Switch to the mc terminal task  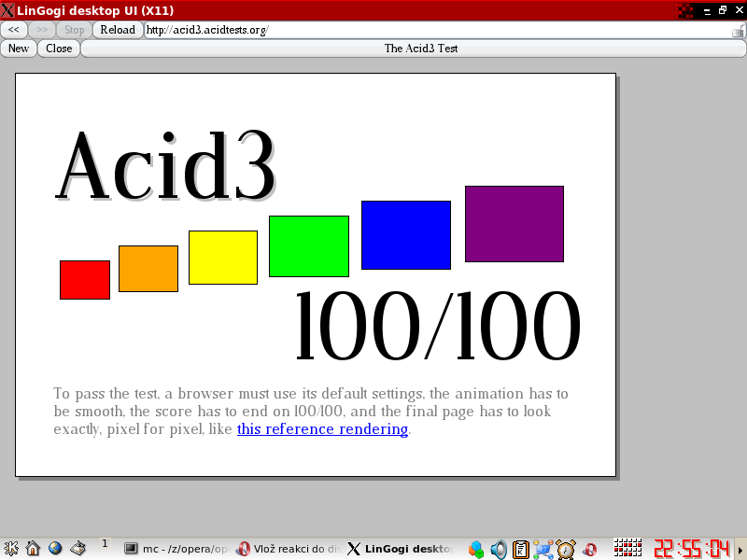177,549
